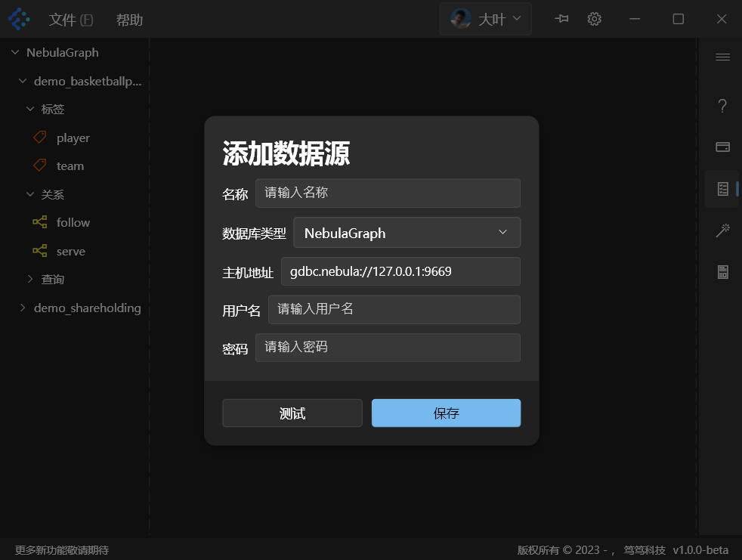742x560 pixels.
Task: Focus the 密码 password field
Action: click(x=388, y=348)
